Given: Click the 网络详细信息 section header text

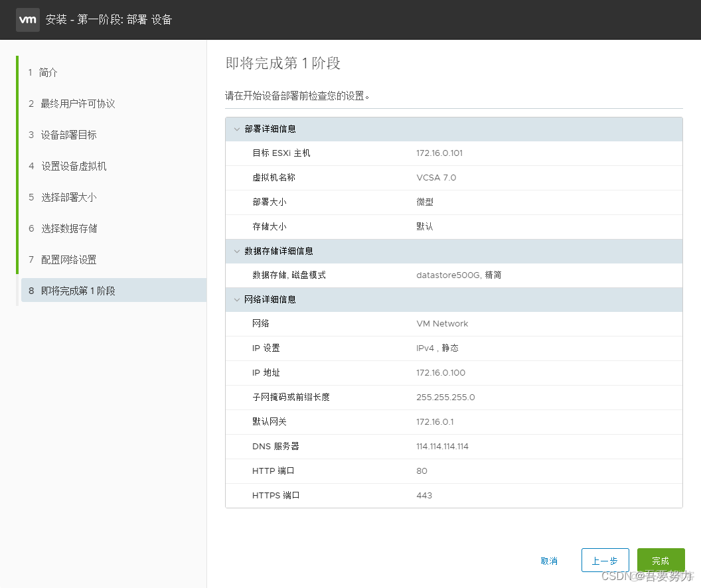Looking at the screenshot, I should click(x=270, y=299).
